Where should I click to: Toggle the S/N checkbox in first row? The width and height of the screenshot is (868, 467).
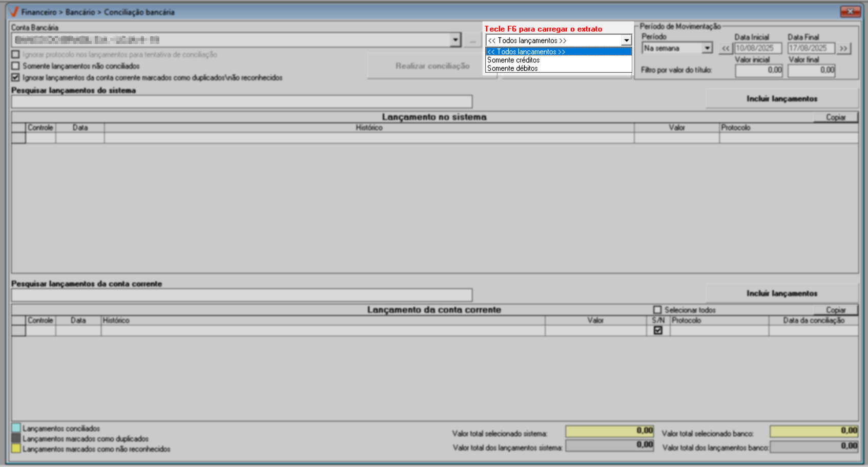coord(658,331)
